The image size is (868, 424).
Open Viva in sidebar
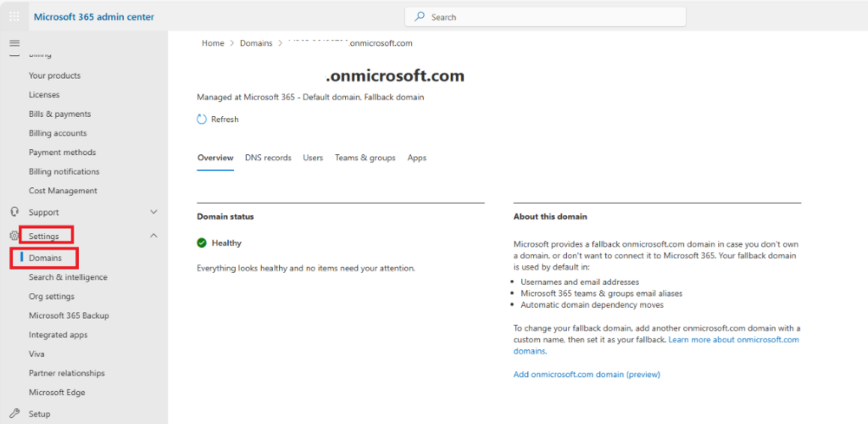(36, 354)
